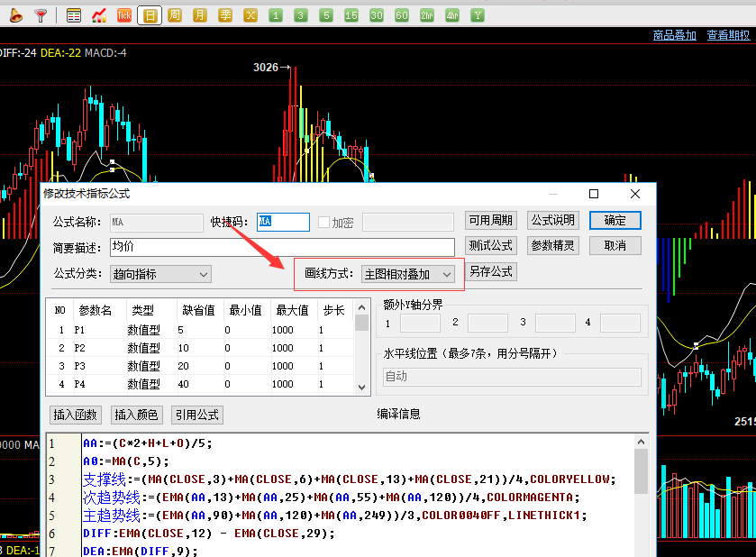Screen dimensions: 756x557
Task: Click the 查看期权 link
Action: (x=726, y=35)
